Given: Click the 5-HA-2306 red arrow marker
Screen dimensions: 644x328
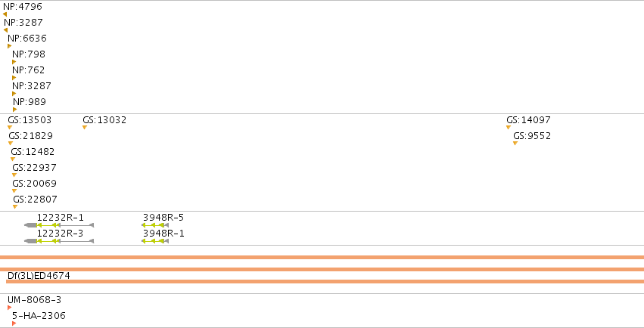Looking at the screenshot, I should [14, 323].
